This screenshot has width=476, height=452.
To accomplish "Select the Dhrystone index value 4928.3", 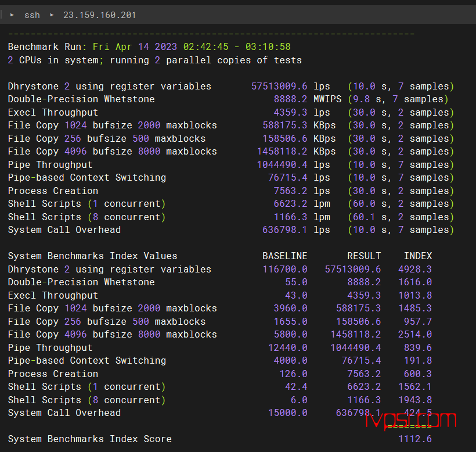I will [x=415, y=269].
